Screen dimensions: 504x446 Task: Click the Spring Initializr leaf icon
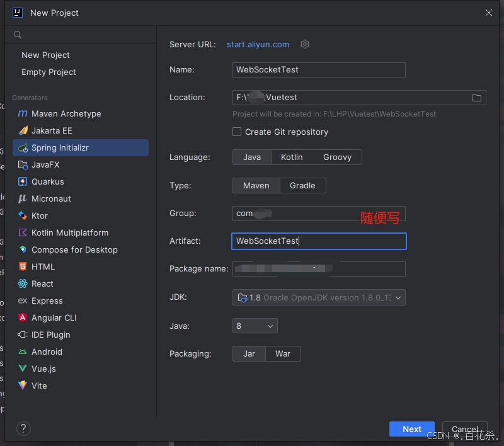[x=23, y=148]
